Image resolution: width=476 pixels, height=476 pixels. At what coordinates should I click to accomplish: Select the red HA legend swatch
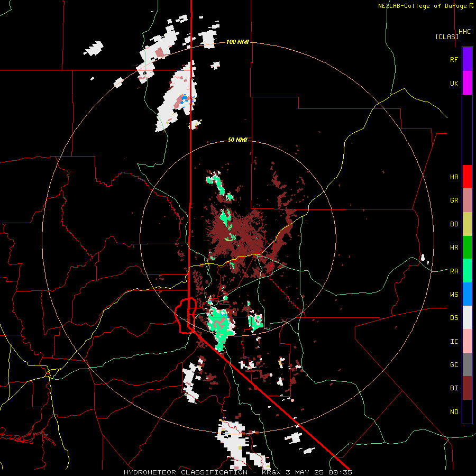[x=467, y=177]
